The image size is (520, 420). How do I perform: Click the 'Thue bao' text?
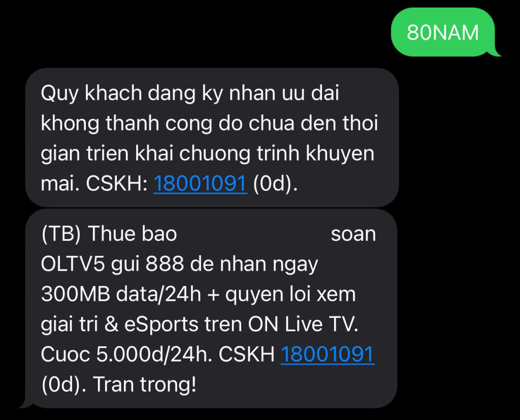(x=133, y=234)
